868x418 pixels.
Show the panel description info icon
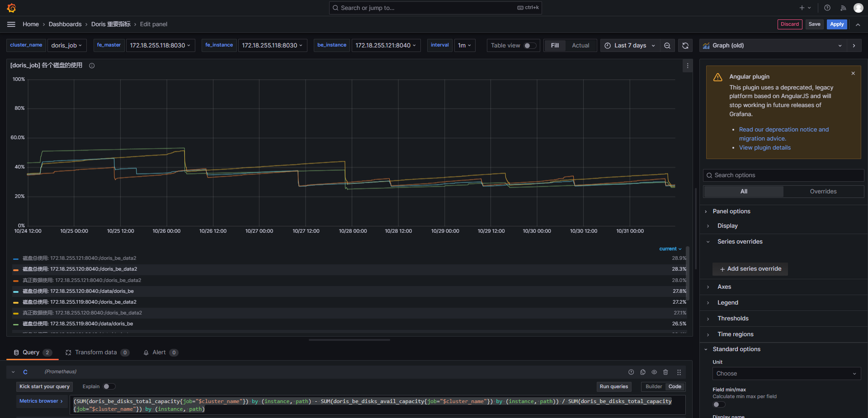point(92,66)
